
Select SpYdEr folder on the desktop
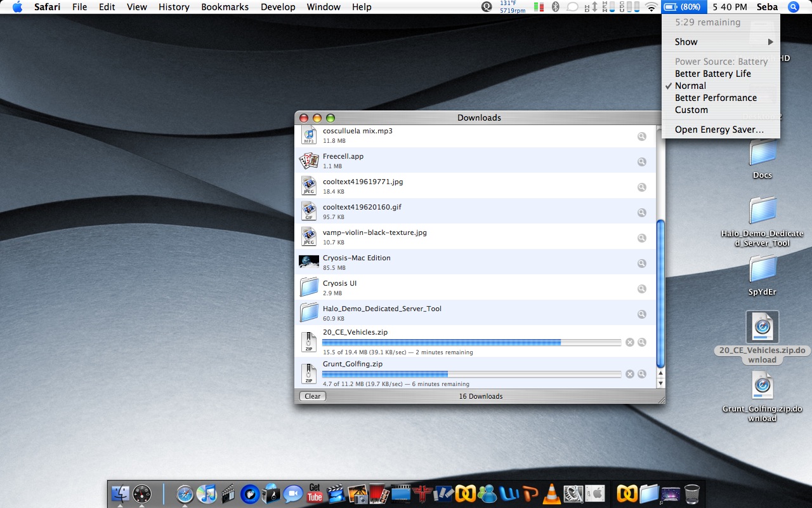(x=763, y=275)
